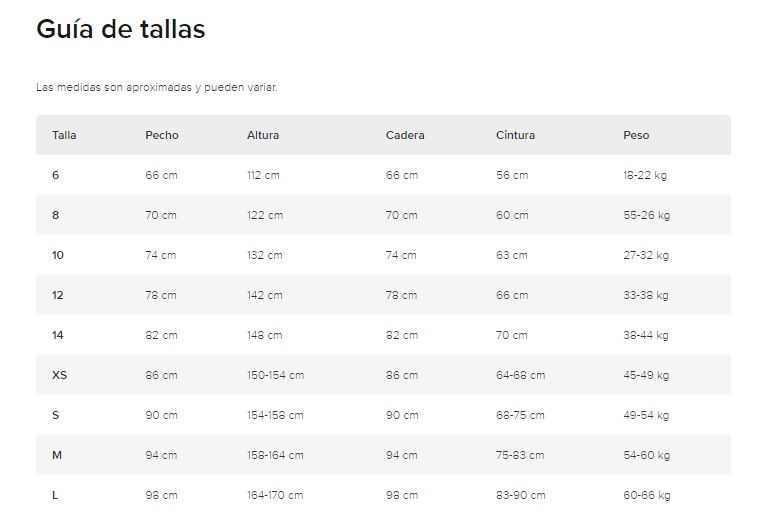The image size is (765, 528).
Task: Select the size 6 row label
Action: (56, 175)
